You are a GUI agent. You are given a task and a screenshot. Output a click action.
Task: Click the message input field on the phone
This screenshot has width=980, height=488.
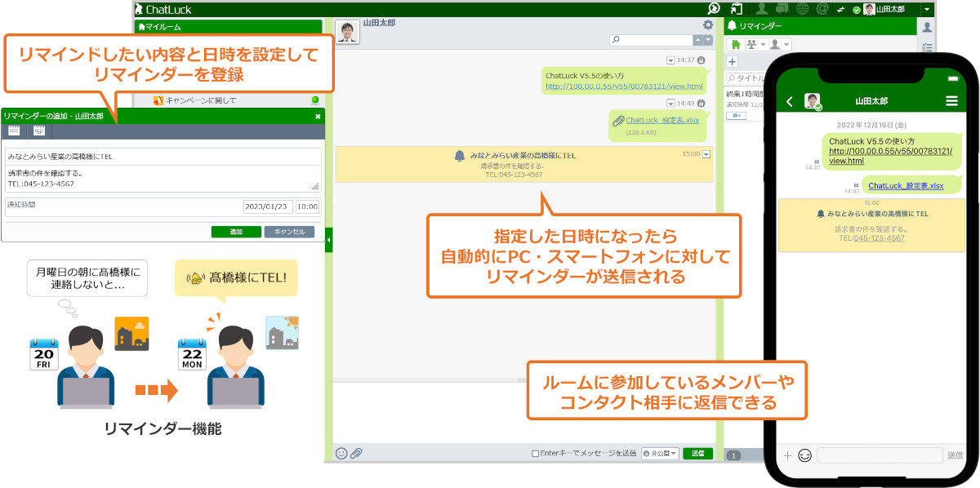(x=879, y=455)
